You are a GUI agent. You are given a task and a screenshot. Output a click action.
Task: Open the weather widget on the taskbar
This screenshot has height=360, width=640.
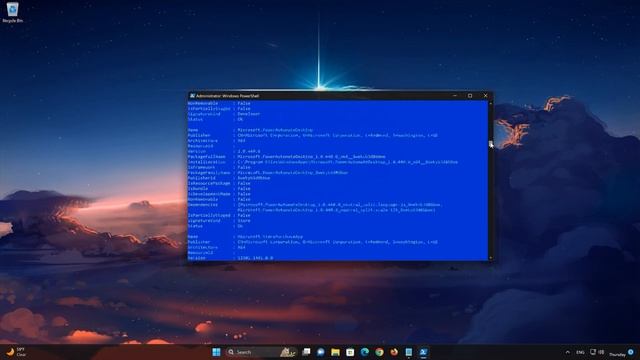coord(16,352)
